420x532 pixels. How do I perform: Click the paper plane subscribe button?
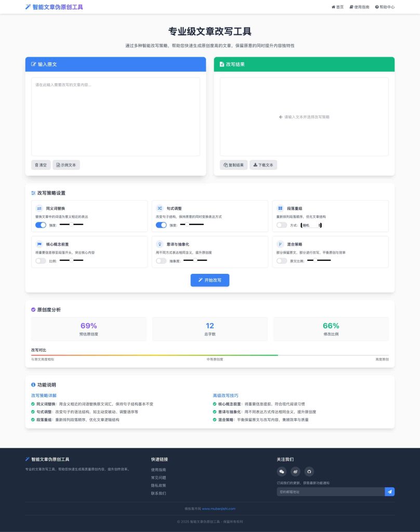389,491
